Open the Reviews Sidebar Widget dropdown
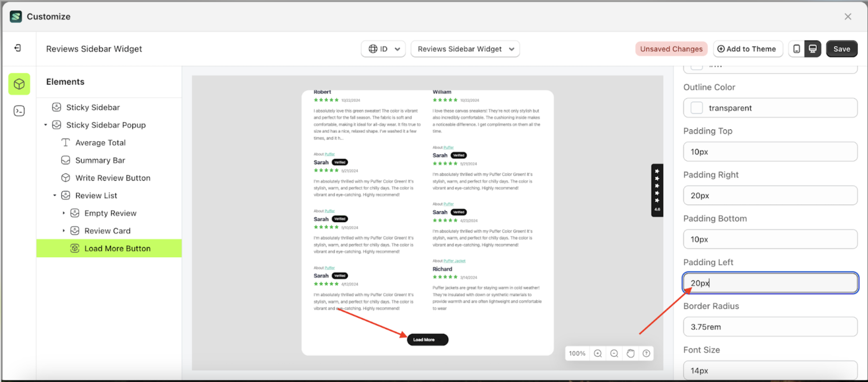Screen dimensions: 868x382 [465, 49]
